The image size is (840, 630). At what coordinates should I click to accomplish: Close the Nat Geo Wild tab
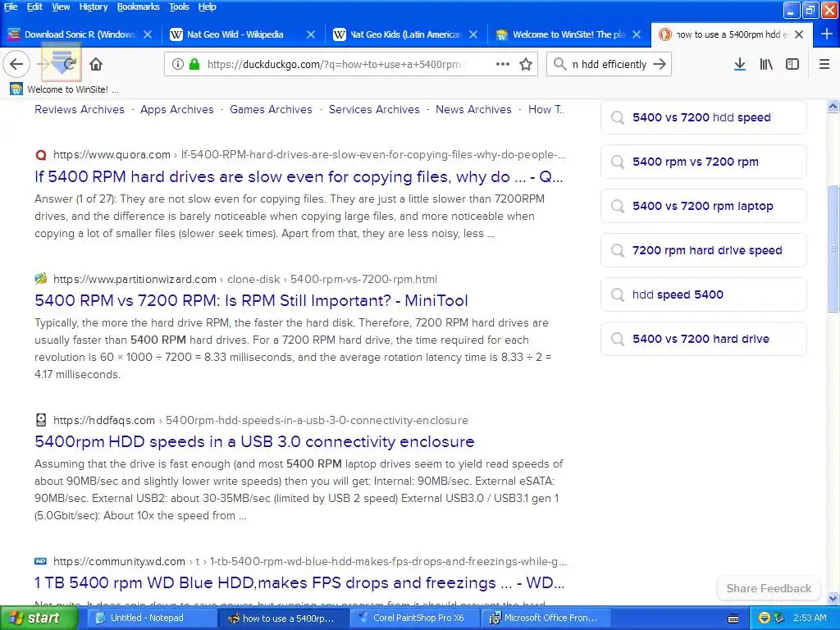point(311,34)
